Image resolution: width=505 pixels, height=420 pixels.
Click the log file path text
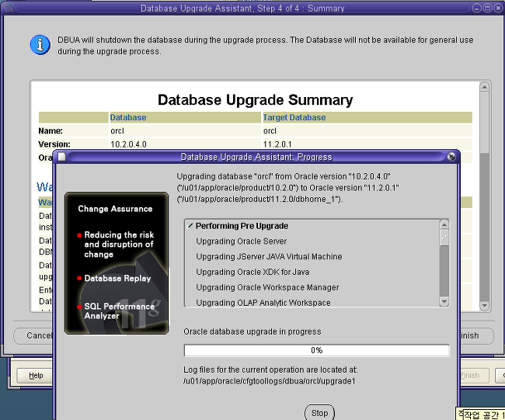click(270, 381)
